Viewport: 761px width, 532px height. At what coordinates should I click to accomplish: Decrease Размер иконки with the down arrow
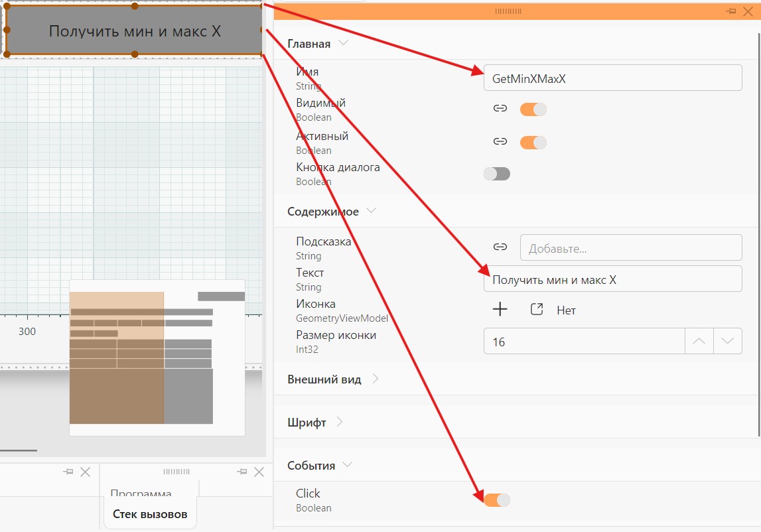click(x=728, y=341)
